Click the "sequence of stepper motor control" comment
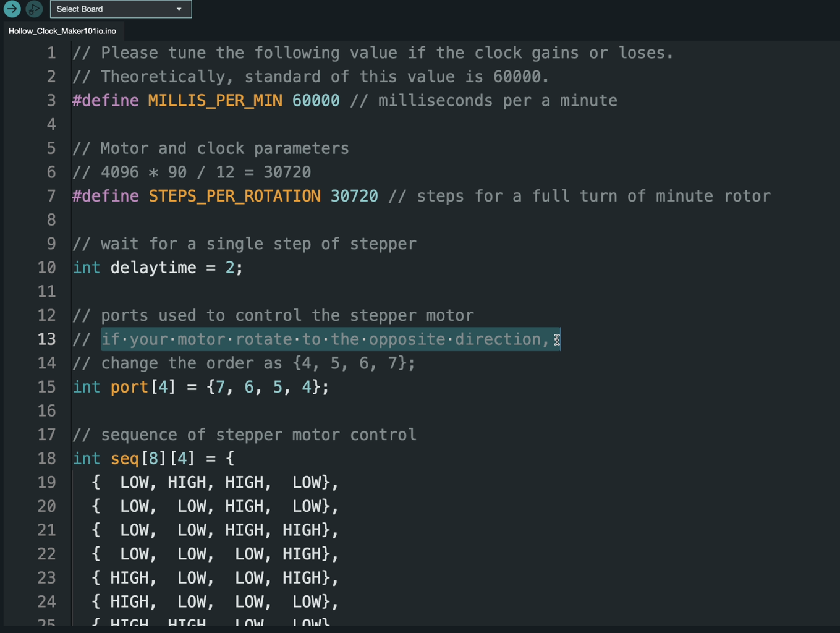 coord(258,435)
